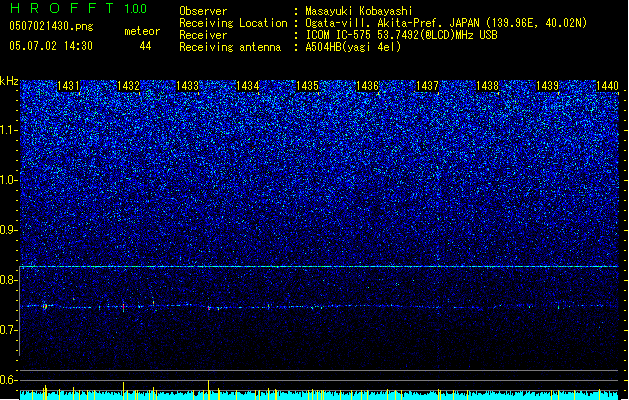Click the 0.8 kHz axis label

coord(9,280)
